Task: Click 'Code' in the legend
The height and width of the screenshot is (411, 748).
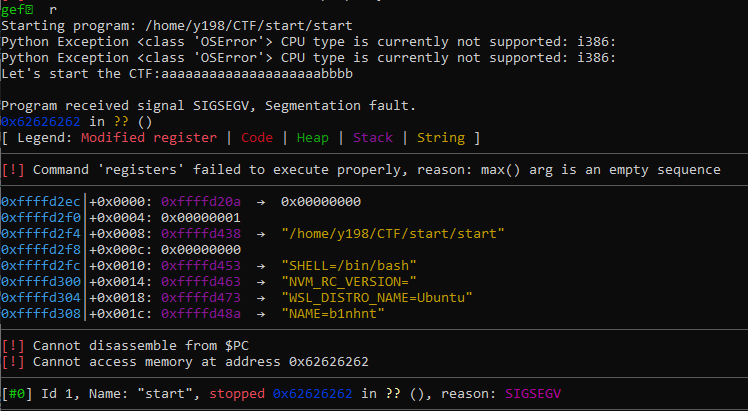Action: tap(257, 138)
